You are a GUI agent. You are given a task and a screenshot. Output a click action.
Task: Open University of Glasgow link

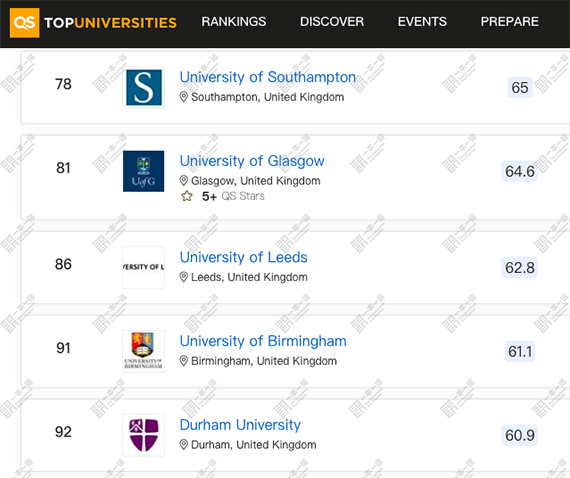pyautogui.click(x=252, y=161)
